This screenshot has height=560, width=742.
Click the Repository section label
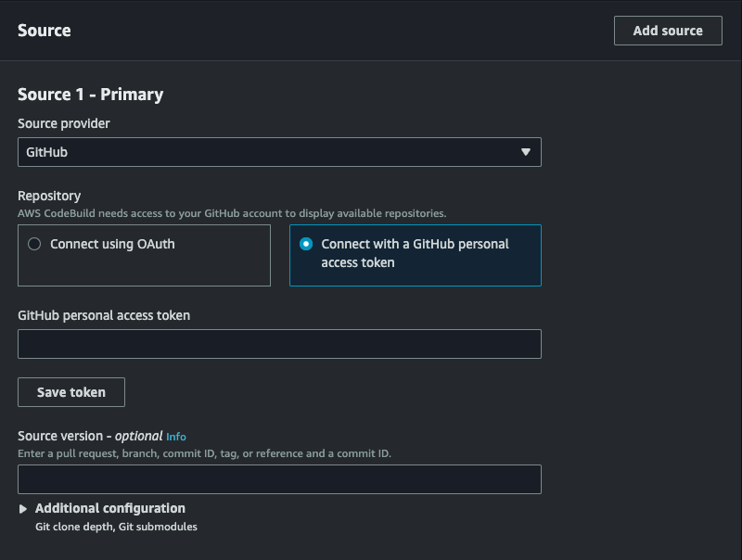(49, 196)
